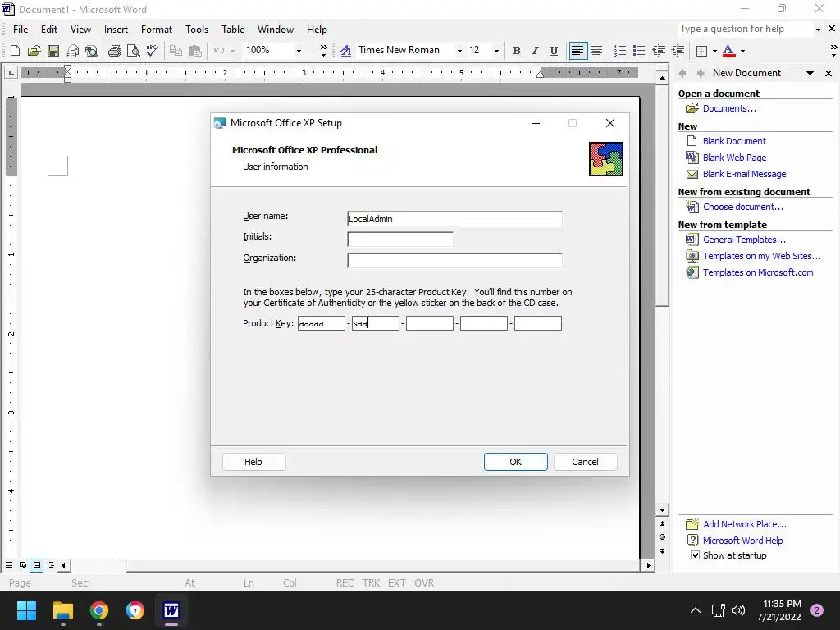Open the Undo history dropdown arrow

point(232,51)
